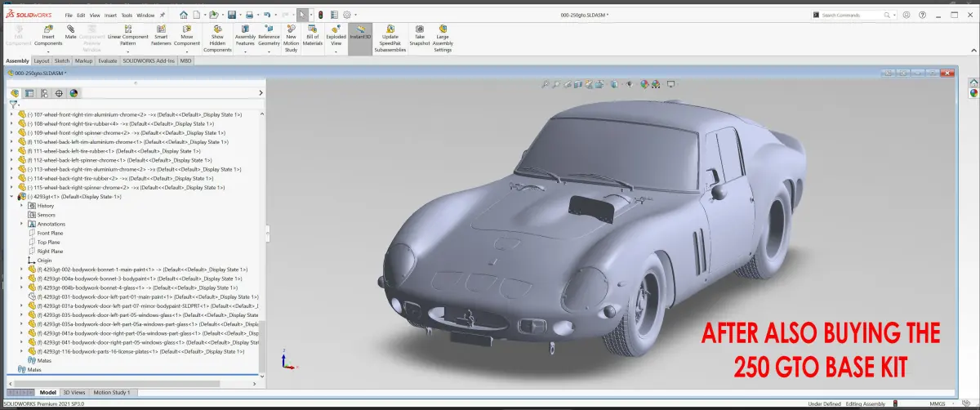Click the Edit Appearance sphere icon
The height and width of the screenshot is (410, 980).
644,83
